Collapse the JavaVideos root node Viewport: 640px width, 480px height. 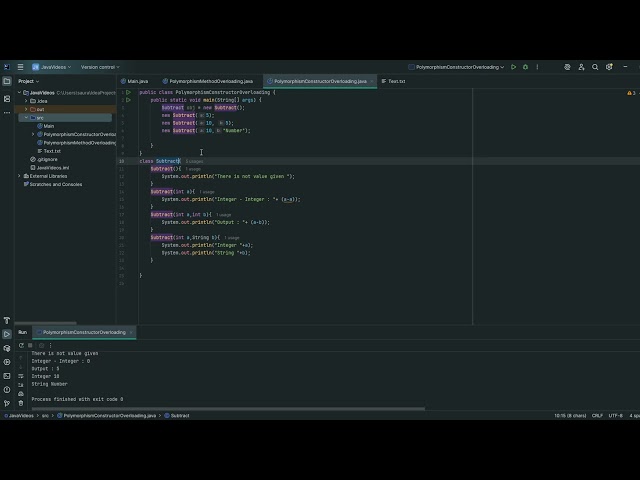point(19,93)
